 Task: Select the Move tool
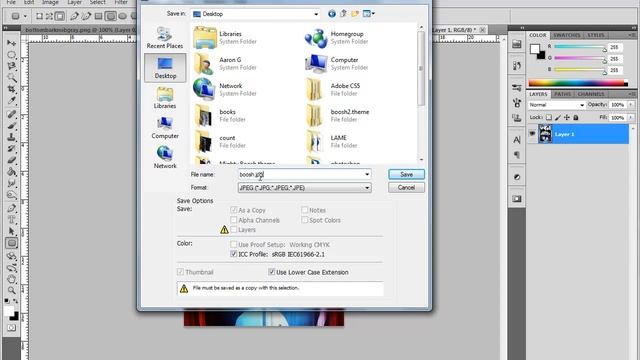(x=11, y=43)
